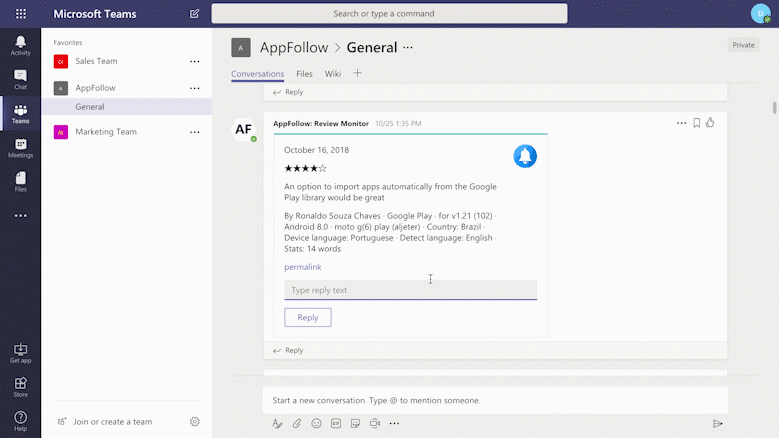Click the Reply button in the card

coord(308,318)
